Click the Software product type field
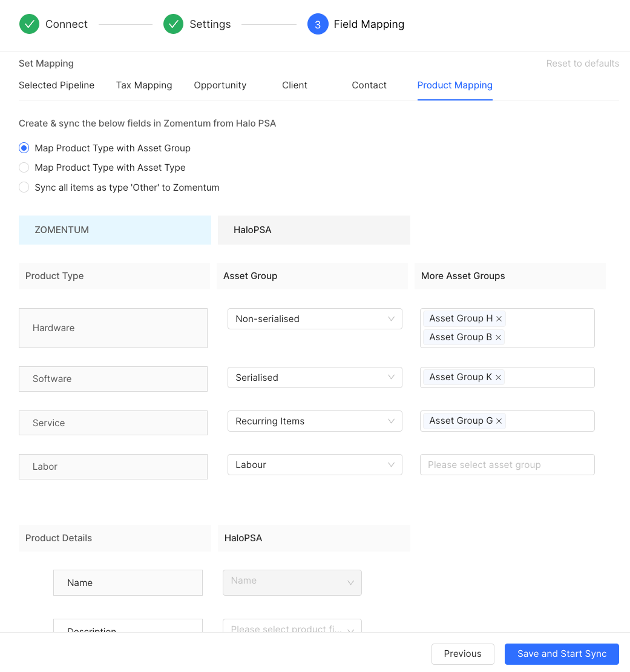The width and height of the screenshot is (630, 672). click(x=113, y=379)
